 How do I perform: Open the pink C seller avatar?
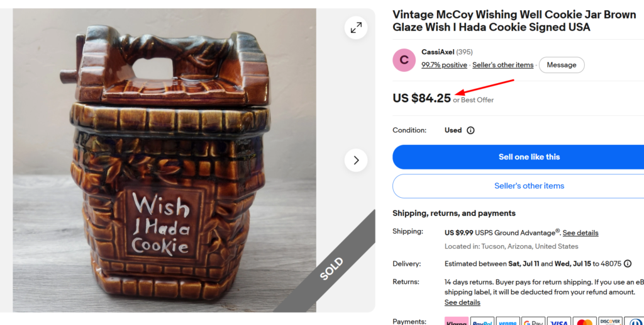(404, 60)
